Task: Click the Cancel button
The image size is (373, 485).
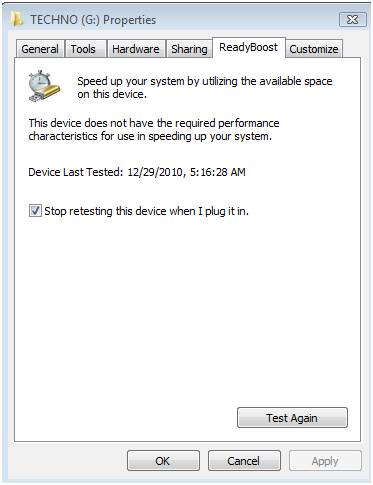Action: click(x=244, y=461)
